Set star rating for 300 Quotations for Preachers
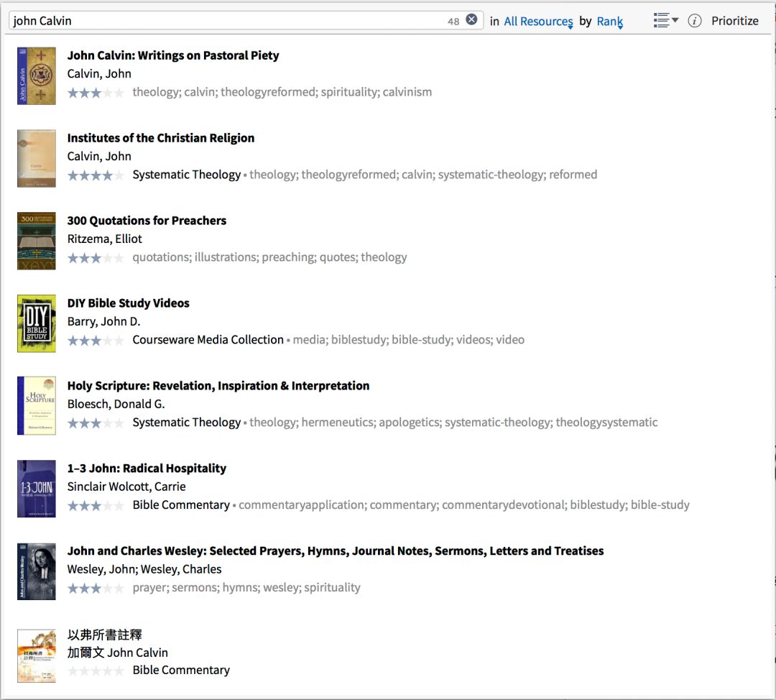The height and width of the screenshot is (700, 776). [x=96, y=258]
